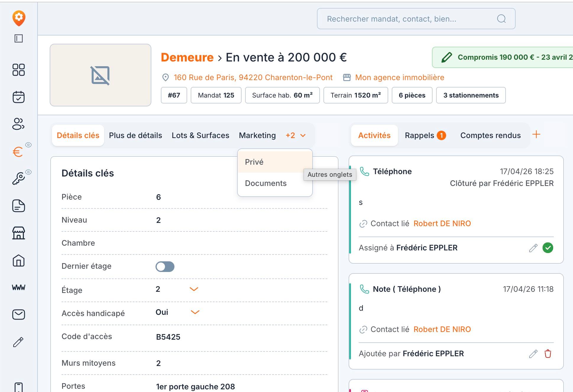This screenshot has height=392, width=573.
Task: Click the search magnifier icon
Action: pos(501,19)
